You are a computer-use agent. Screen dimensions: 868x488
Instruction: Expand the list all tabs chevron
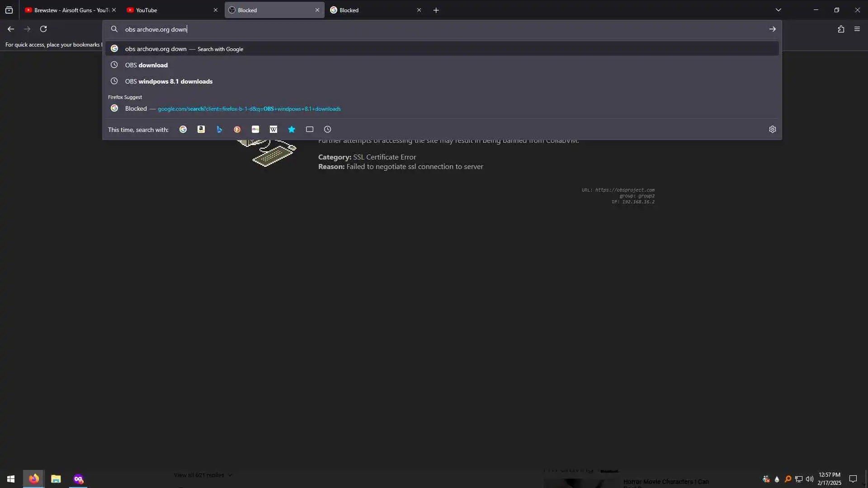pyautogui.click(x=778, y=10)
